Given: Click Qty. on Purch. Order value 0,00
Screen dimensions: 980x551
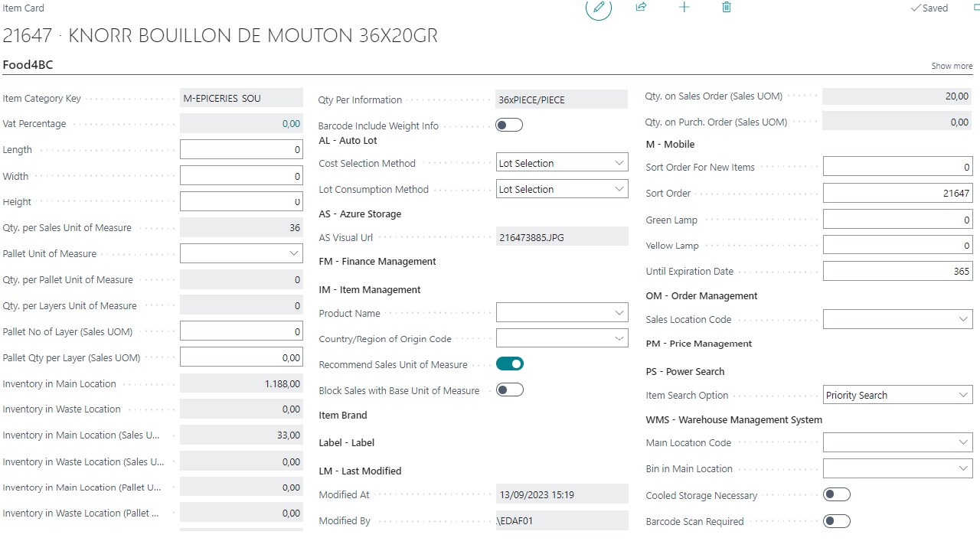Looking at the screenshot, I should tap(897, 122).
